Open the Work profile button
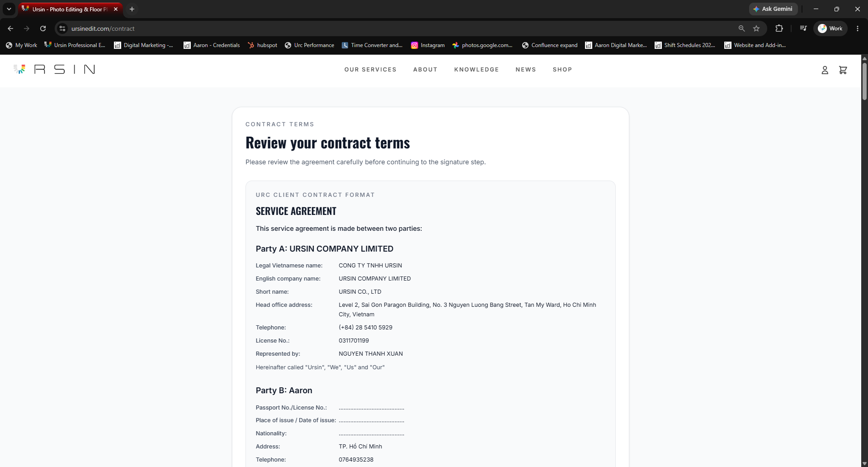 (x=830, y=29)
